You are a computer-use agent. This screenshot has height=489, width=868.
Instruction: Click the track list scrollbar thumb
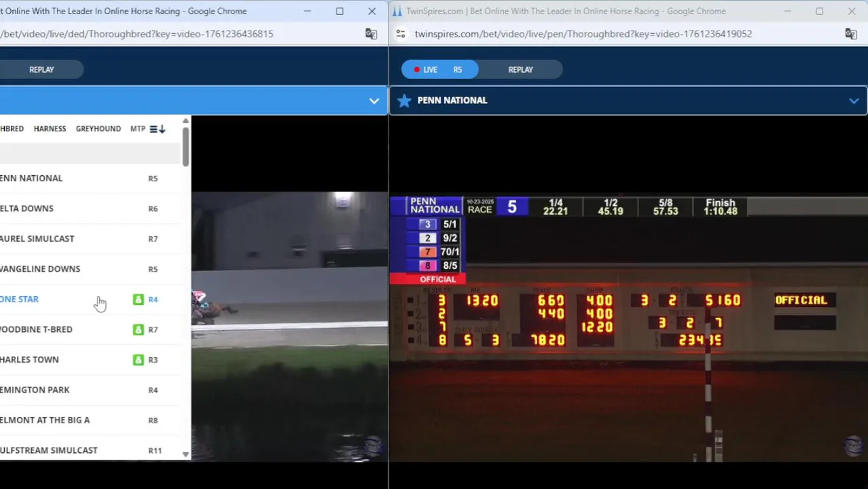186,146
